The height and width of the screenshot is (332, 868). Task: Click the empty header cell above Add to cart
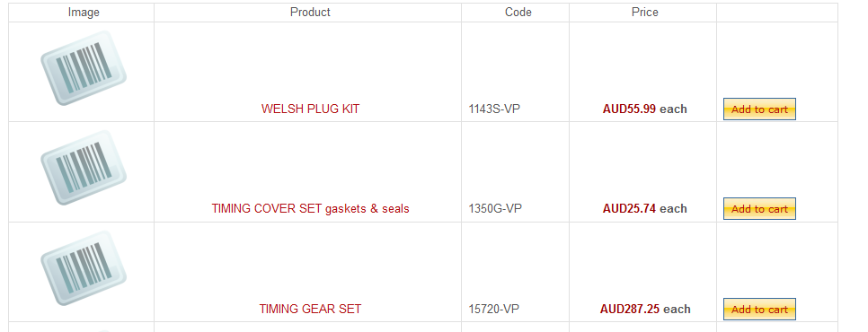[x=777, y=13]
